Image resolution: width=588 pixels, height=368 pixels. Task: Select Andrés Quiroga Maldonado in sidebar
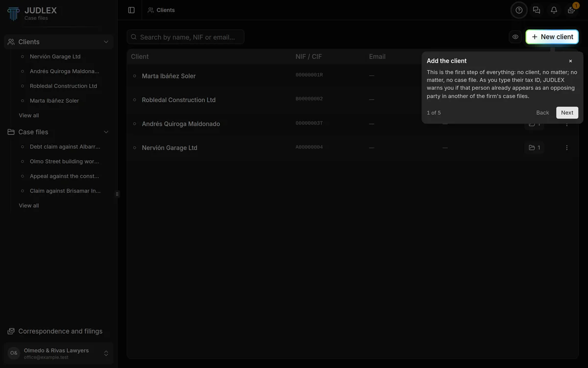click(x=64, y=71)
